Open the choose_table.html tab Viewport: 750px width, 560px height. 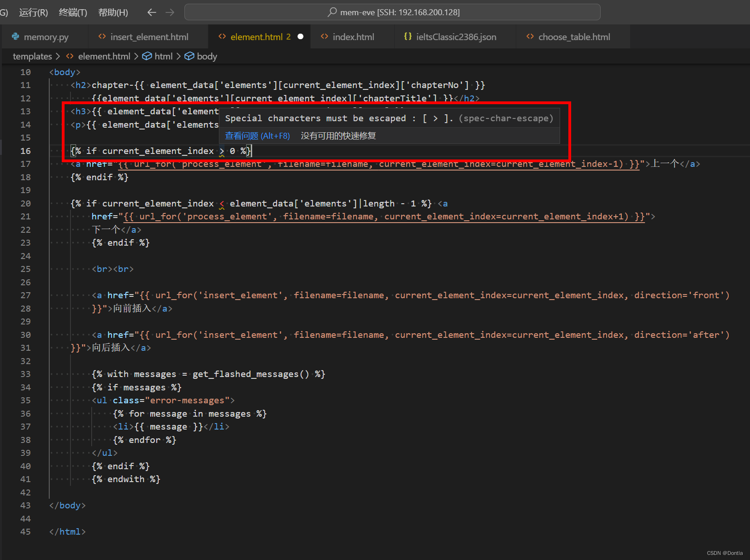[574, 36]
